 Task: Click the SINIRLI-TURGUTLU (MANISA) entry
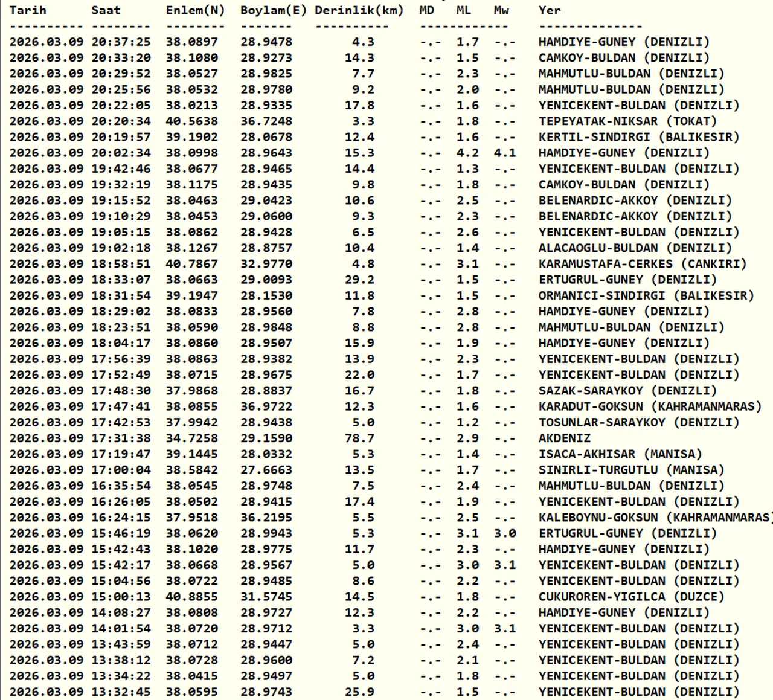pos(631,470)
